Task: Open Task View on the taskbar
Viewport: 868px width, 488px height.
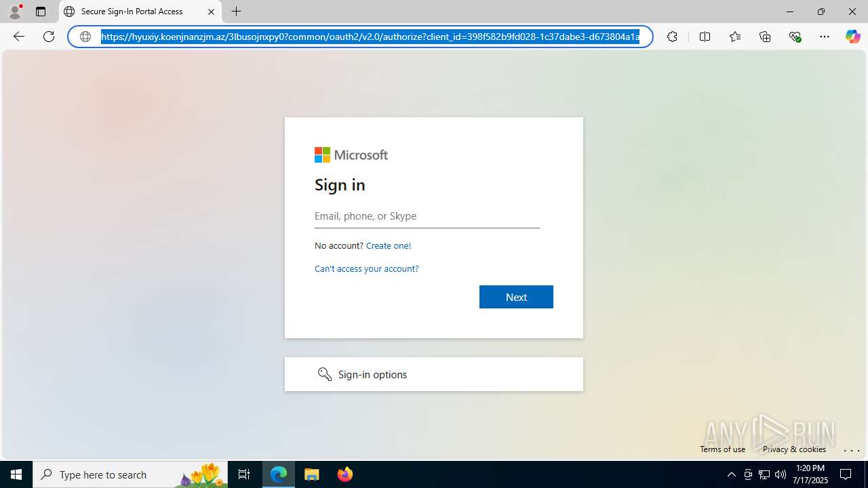Action: click(244, 474)
